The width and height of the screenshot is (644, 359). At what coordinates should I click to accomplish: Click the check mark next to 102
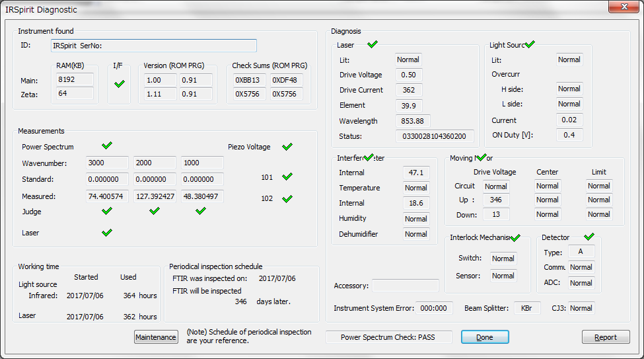click(287, 198)
